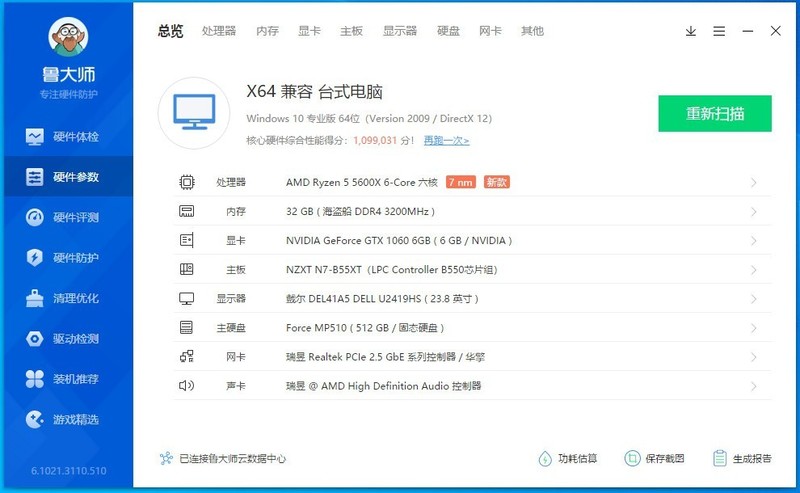Screen dimensions: 800x493
Task: Click the Windows 10 专业版 64位 version text
Action: pyautogui.click(x=369, y=118)
